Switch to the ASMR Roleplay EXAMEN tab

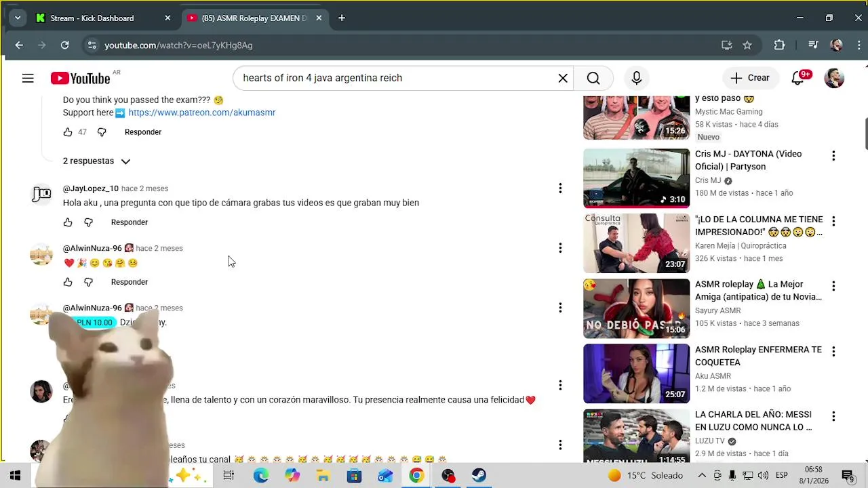[x=254, y=18]
